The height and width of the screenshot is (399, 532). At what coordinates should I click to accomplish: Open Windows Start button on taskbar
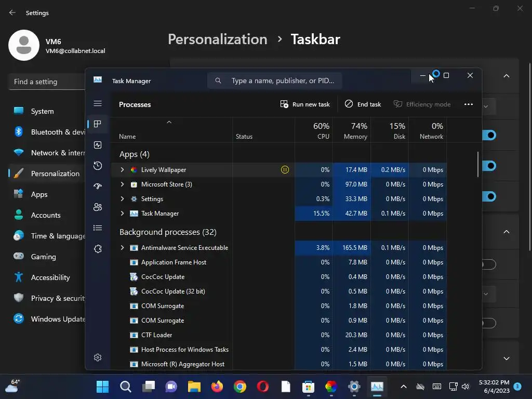point(102,387)
